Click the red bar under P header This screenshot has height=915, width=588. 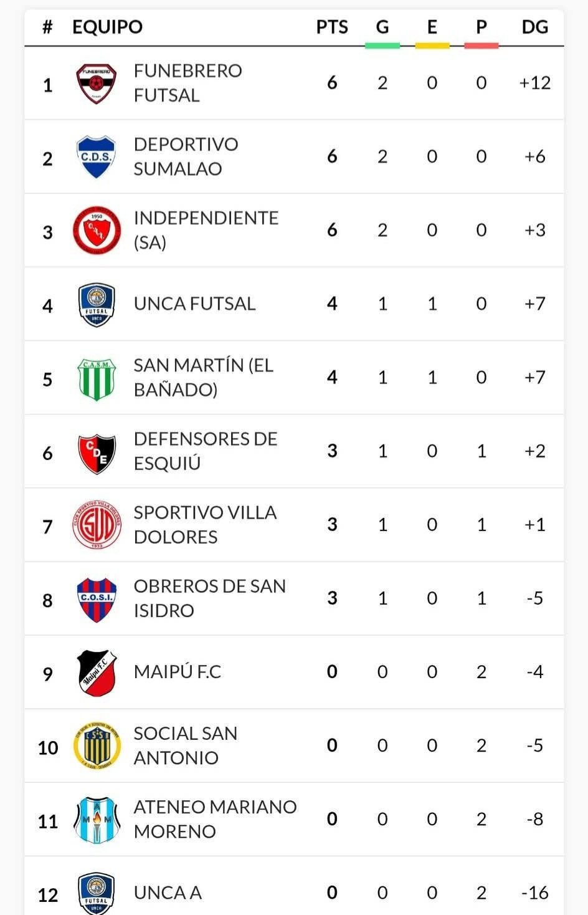481,46
